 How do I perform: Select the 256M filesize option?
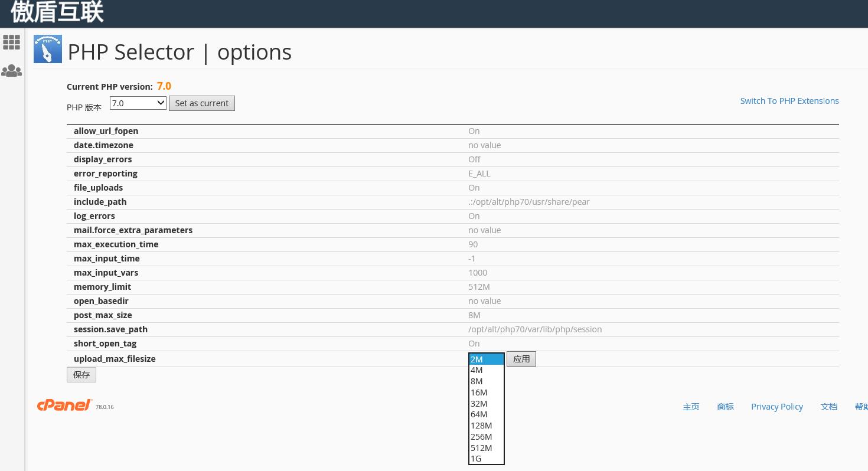coord(481,437)
